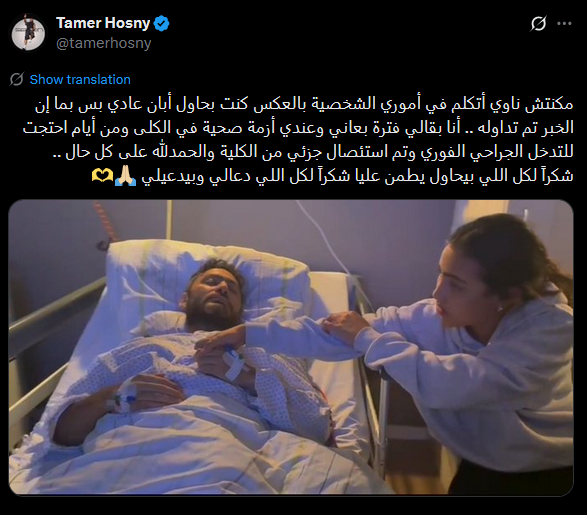587x515 pixels.
Task: Click the praying hands emoji in post
Action: [125, 176]
